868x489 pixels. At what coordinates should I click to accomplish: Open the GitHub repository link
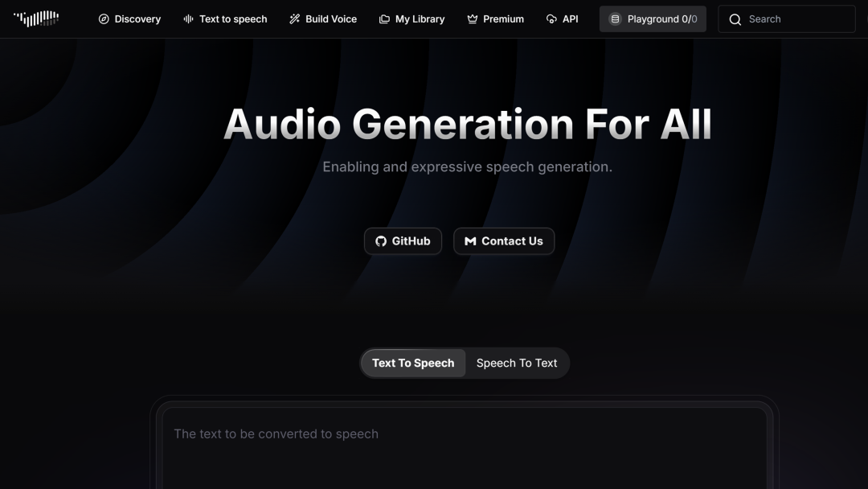coord(403,241)
